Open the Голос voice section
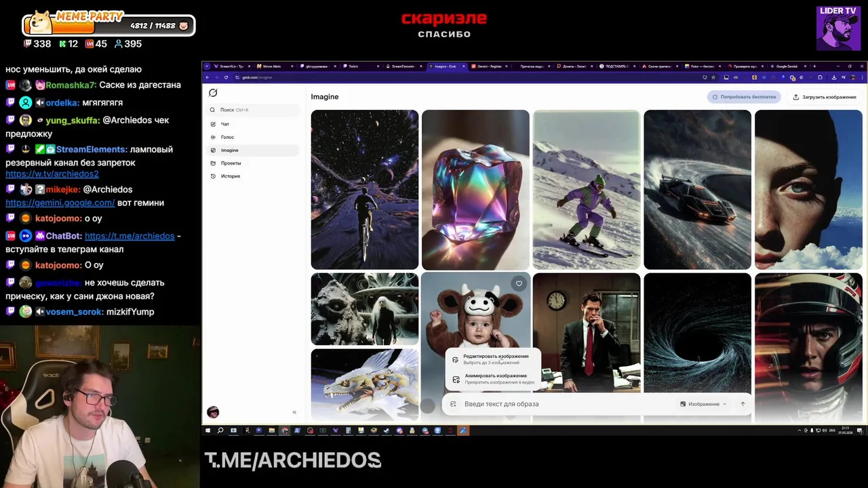 [254, 137]
